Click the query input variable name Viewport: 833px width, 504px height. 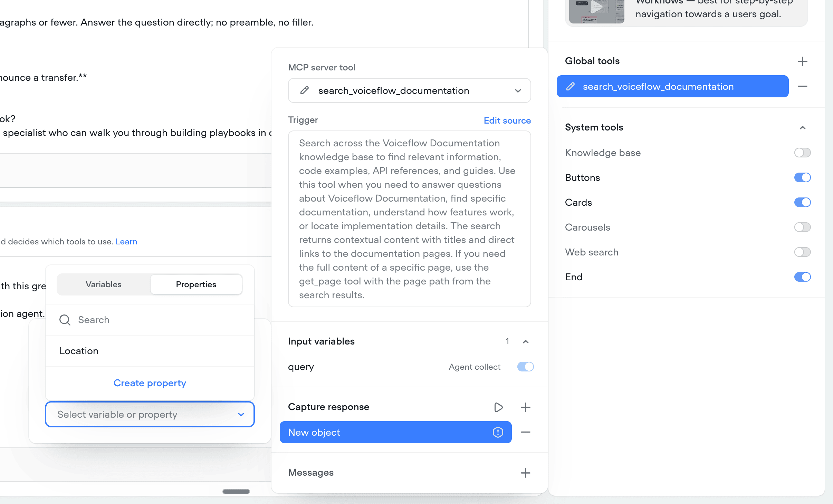(x=301, y=367)
